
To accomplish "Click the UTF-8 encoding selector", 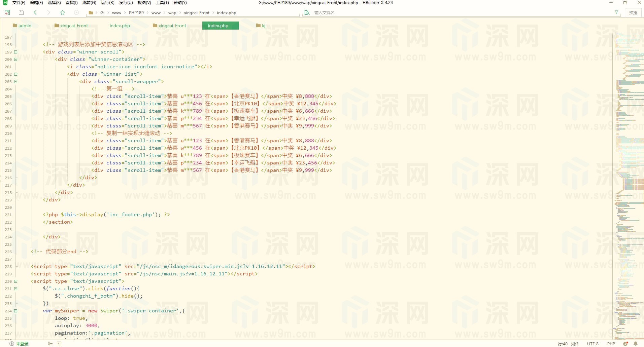I will tap(592, 344).
